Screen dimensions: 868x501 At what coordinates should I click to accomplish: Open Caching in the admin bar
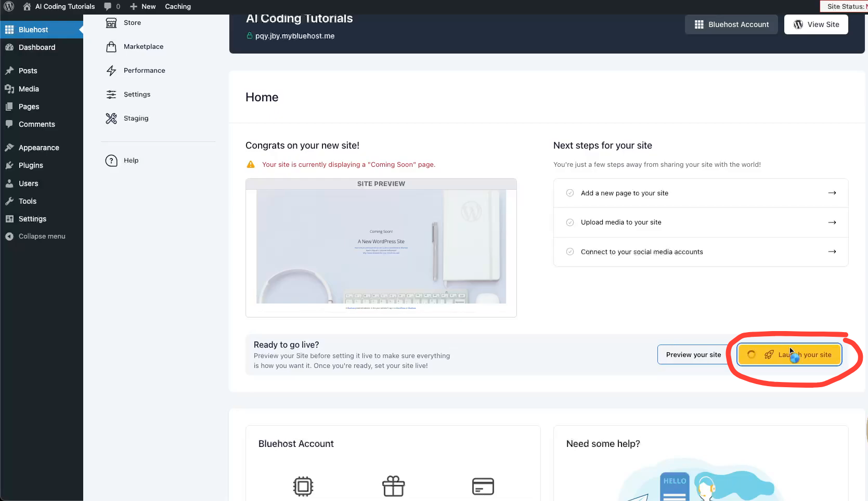178,6
